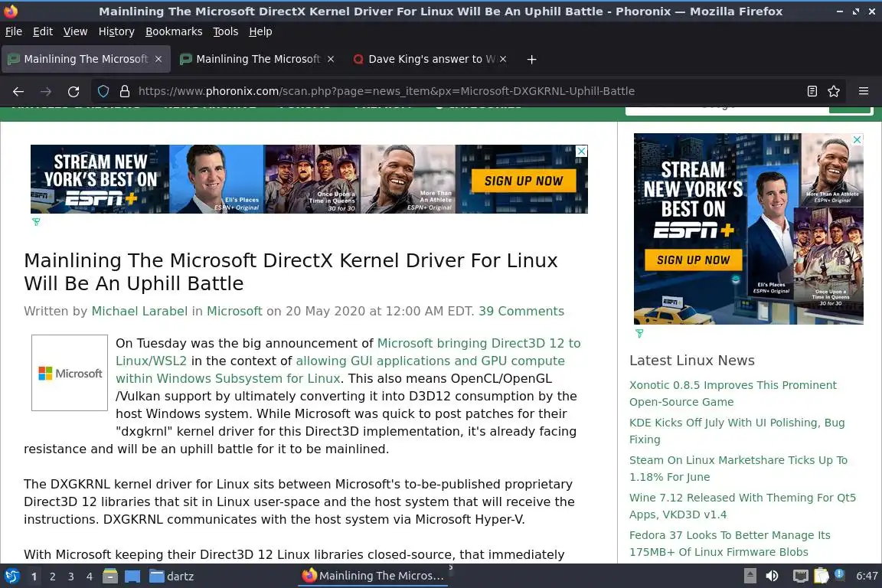Image resolution: width=882 pixels, height=588 pixels.
Task: Open the File menu
Action: 14,31
